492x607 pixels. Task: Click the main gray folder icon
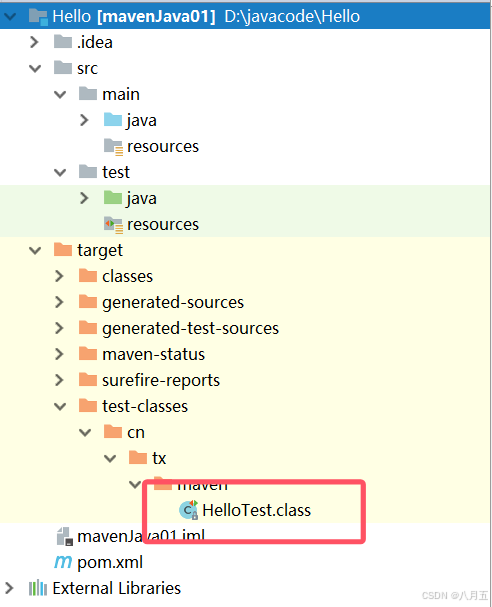(x=88, y=93)
